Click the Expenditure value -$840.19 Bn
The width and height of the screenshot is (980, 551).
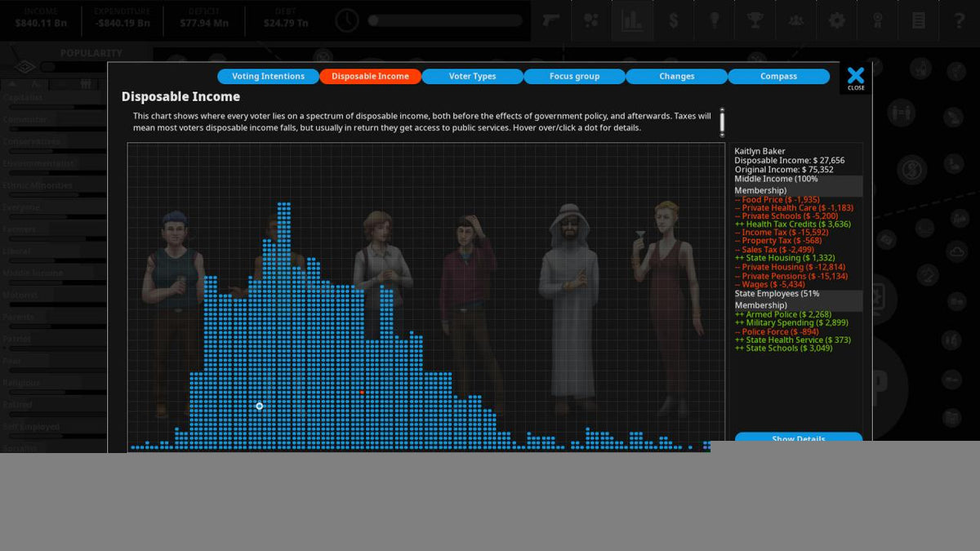tap(122, 24)
